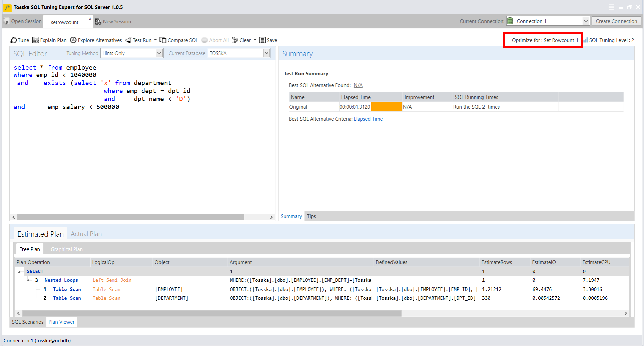Click the Argument column header
Viewport: 644px width, 346px height.
[301, 262]
